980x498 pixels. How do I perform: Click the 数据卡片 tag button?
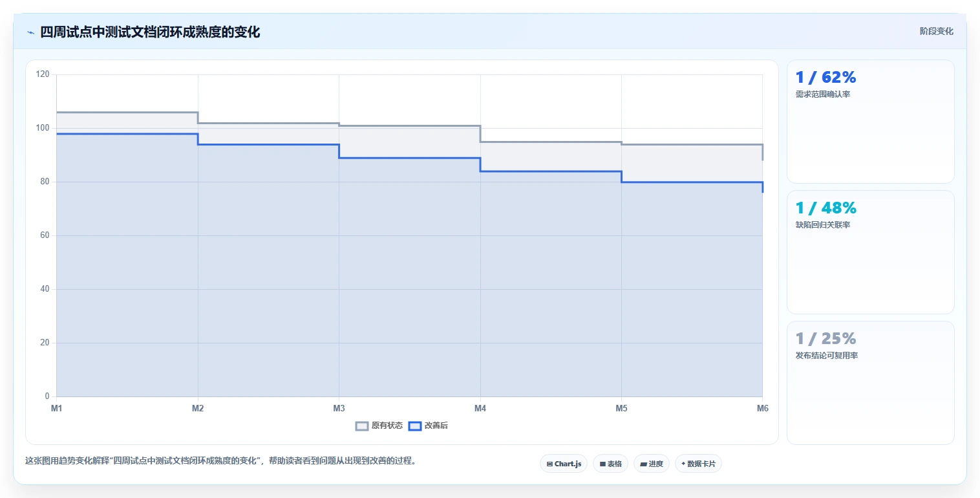pyautogui.click(x=698, y=464)
